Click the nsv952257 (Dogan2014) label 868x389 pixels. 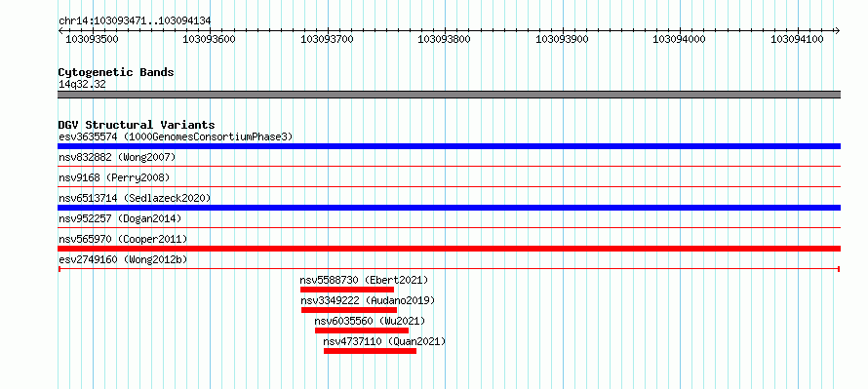tap(120, 219)
